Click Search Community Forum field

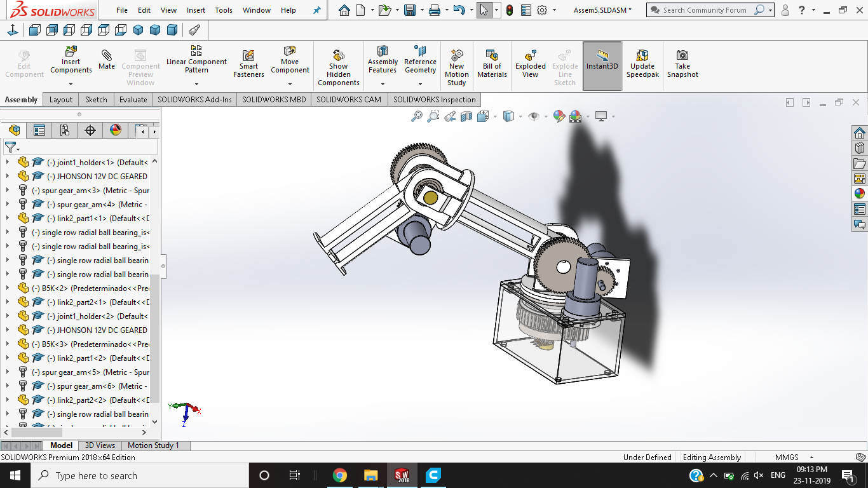coord(705,10)
